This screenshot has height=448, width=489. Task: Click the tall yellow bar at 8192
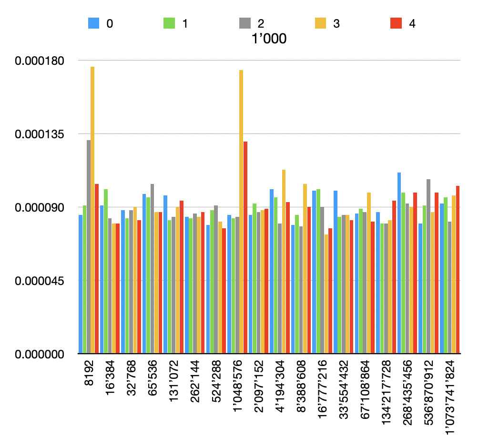(x=92, y=210)
